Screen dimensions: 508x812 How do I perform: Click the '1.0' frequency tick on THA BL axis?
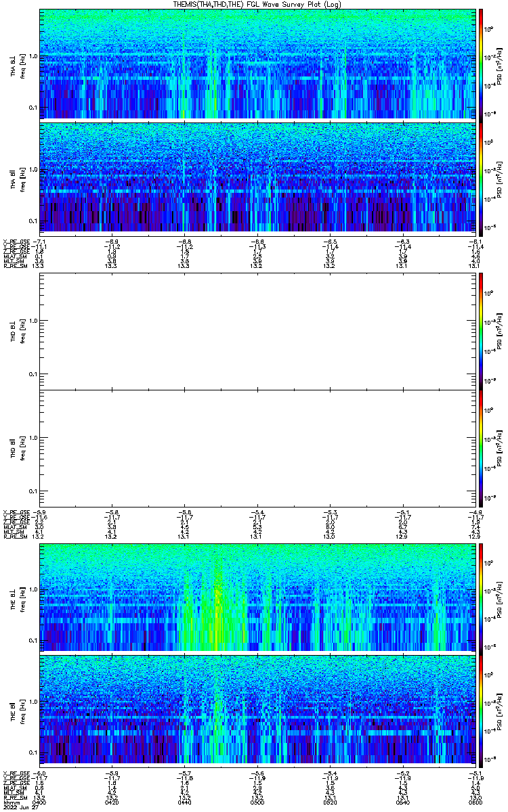[x=33, y=56]
